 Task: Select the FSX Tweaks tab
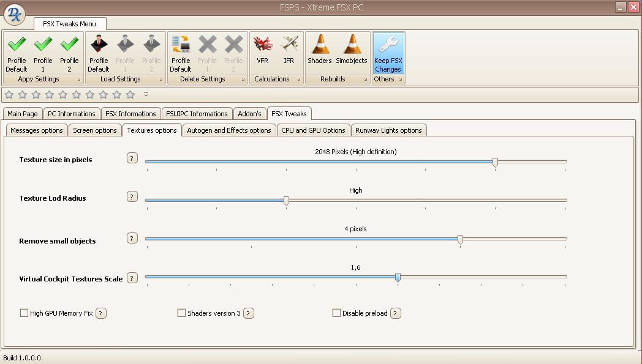point(289,114)
